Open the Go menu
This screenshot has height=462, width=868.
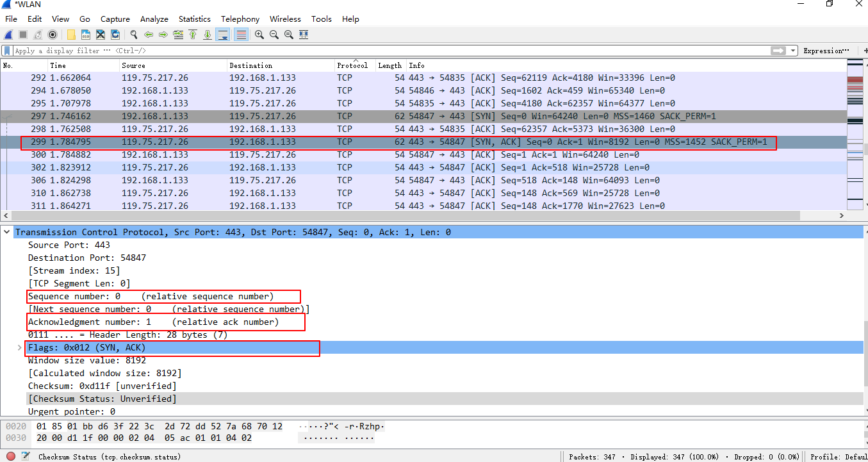click(x=85, y=19)
